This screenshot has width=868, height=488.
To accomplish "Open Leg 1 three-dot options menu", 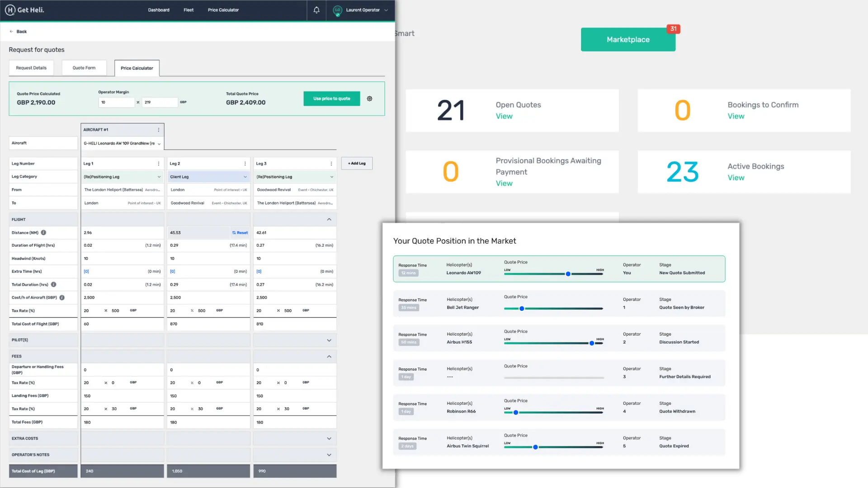I will pos(159,164).
